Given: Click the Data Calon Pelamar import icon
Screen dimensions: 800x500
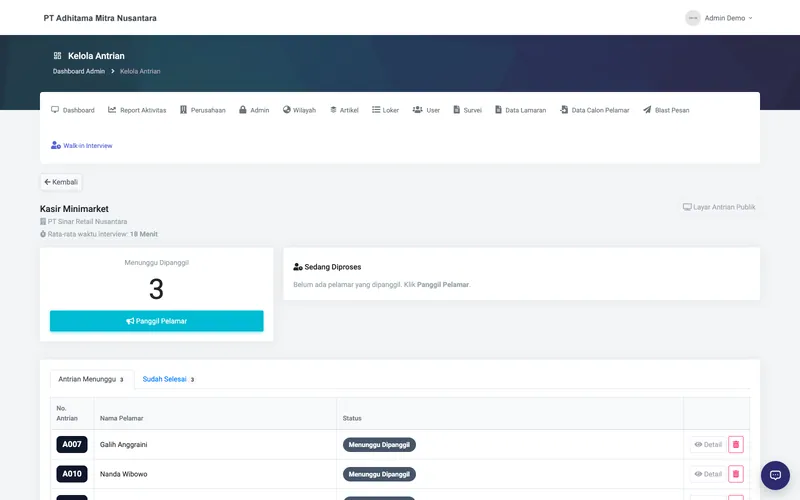Looking at the screenshot, I should (564, 110).
